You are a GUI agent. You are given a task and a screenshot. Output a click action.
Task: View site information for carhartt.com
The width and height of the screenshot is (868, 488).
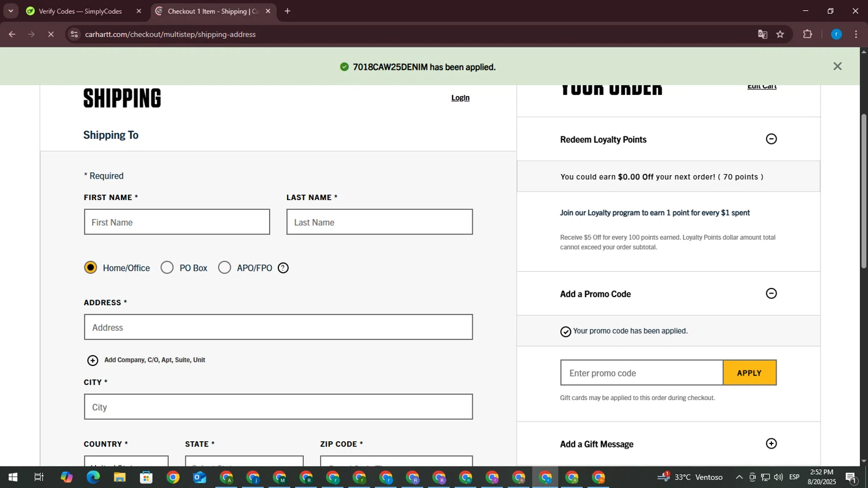(x=73, y=34)
